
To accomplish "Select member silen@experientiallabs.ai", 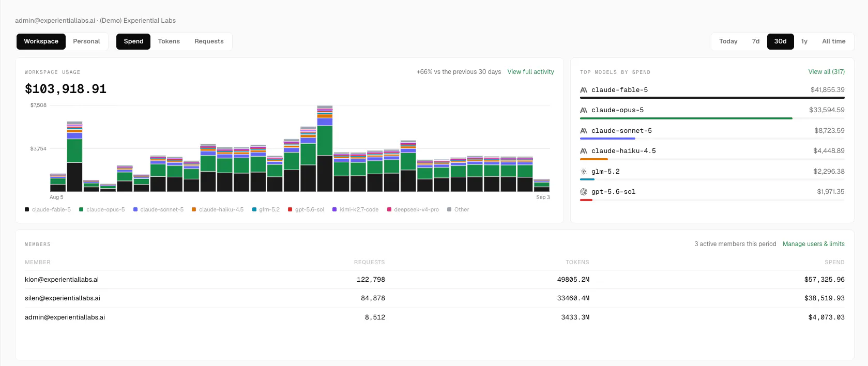I will [x=63, y=298].
